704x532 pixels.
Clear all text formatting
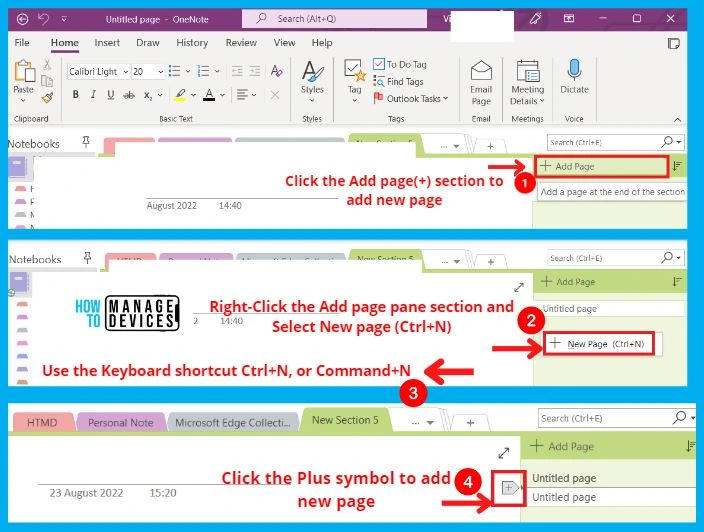click(x=277, y=71)
